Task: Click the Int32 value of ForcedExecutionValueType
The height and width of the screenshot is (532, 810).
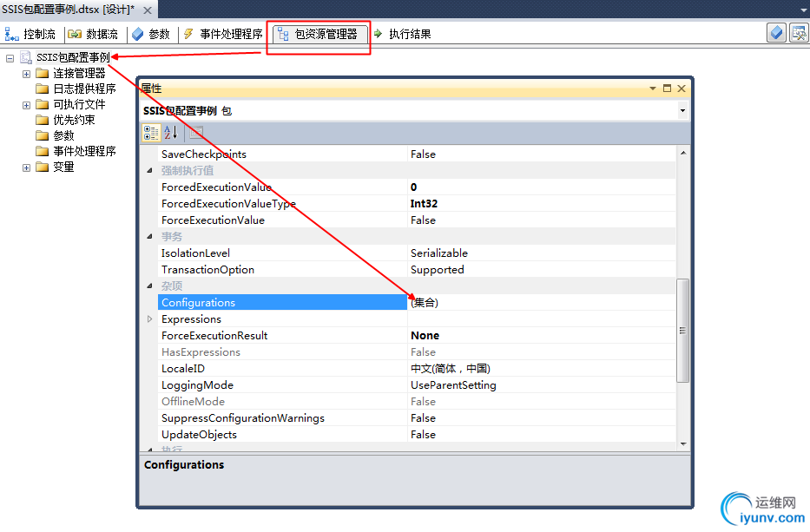Action: point(424,203)
